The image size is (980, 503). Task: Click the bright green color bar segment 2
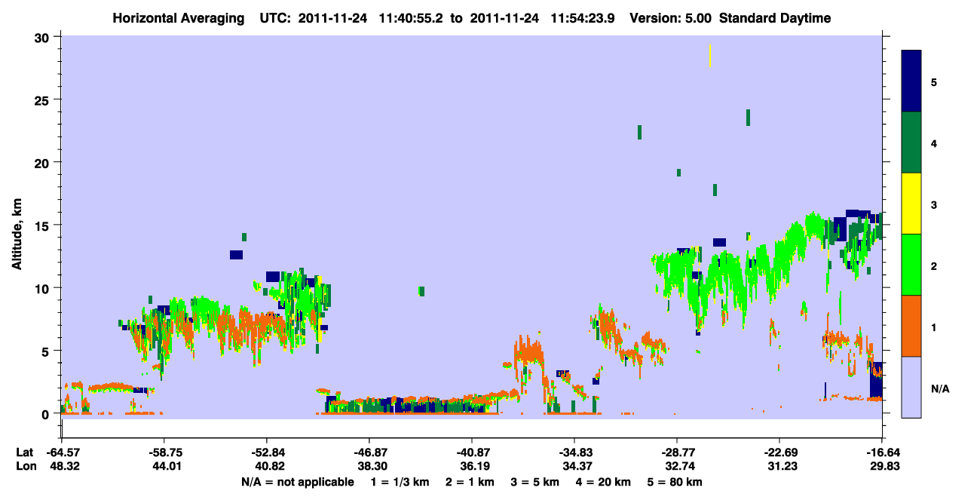point(911,265)
